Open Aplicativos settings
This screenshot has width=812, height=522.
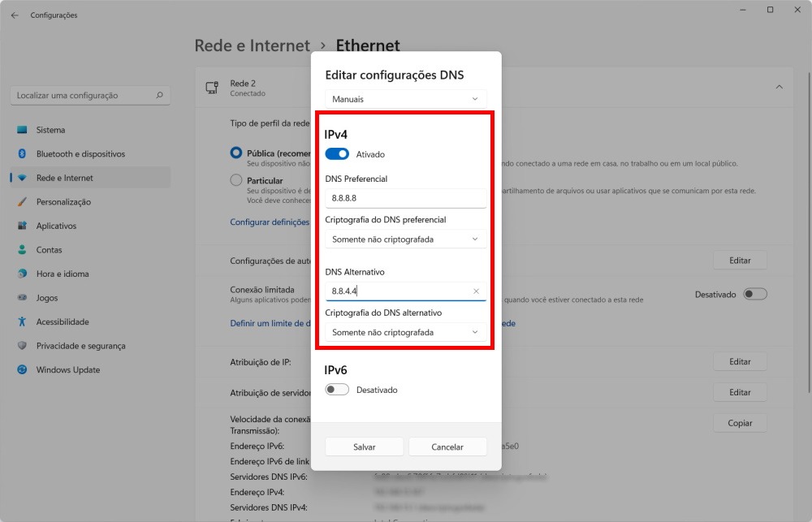[x=90, y=226]
